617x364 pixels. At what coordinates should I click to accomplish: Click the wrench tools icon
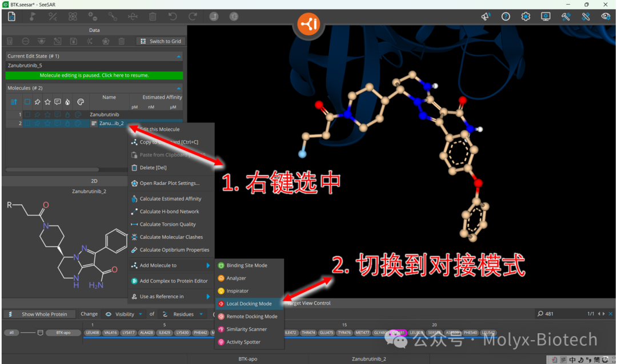tap(566, 17)
